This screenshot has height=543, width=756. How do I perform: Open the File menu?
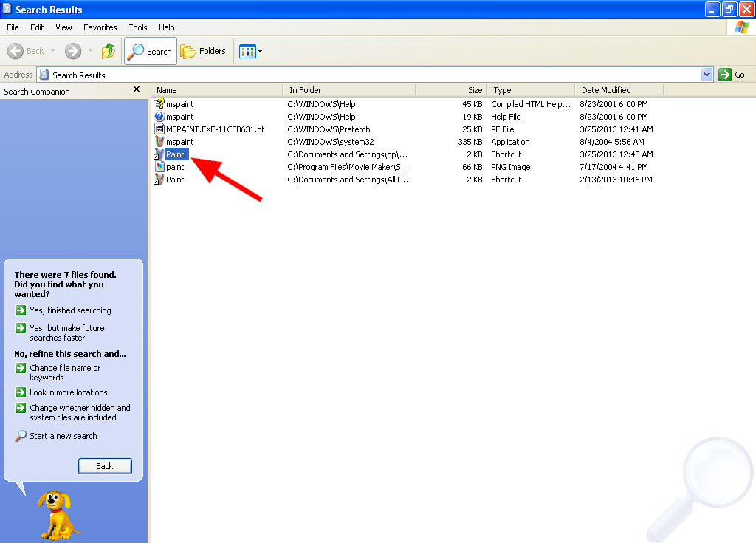[x=13, y=27]
